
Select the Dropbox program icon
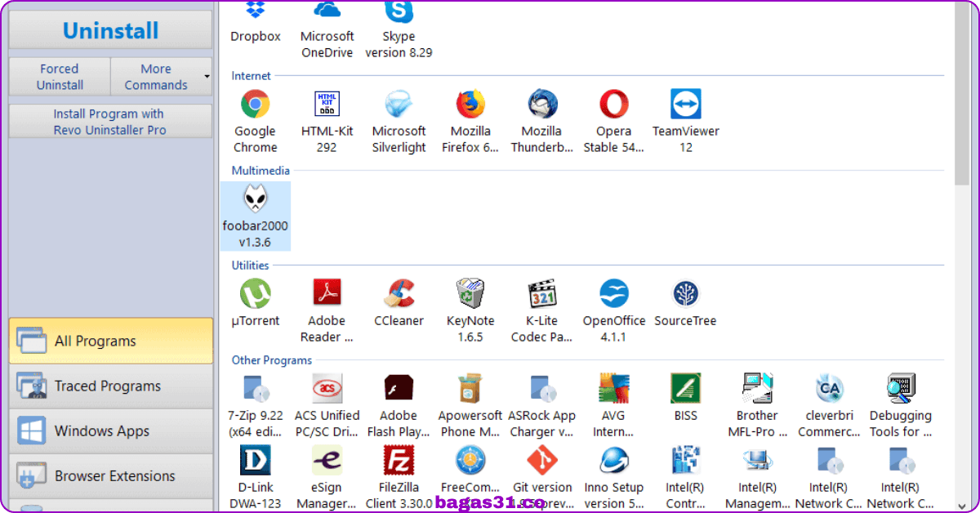[256, 11]
